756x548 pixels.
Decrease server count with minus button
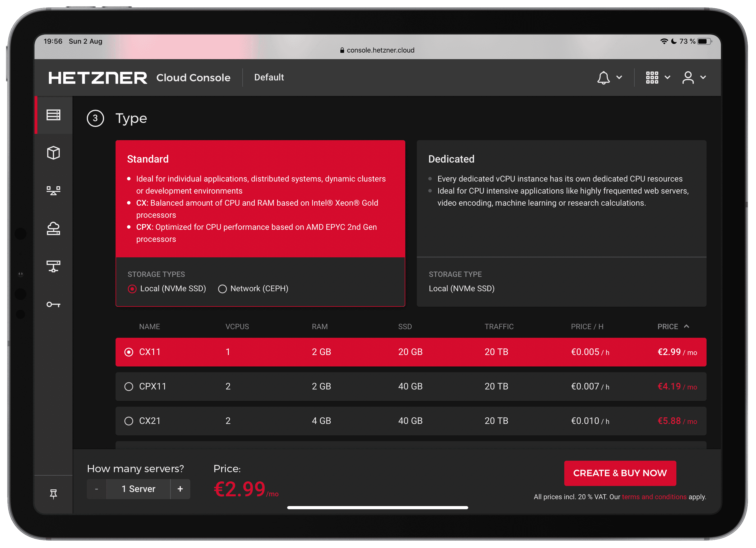click(x=97, y=489)
